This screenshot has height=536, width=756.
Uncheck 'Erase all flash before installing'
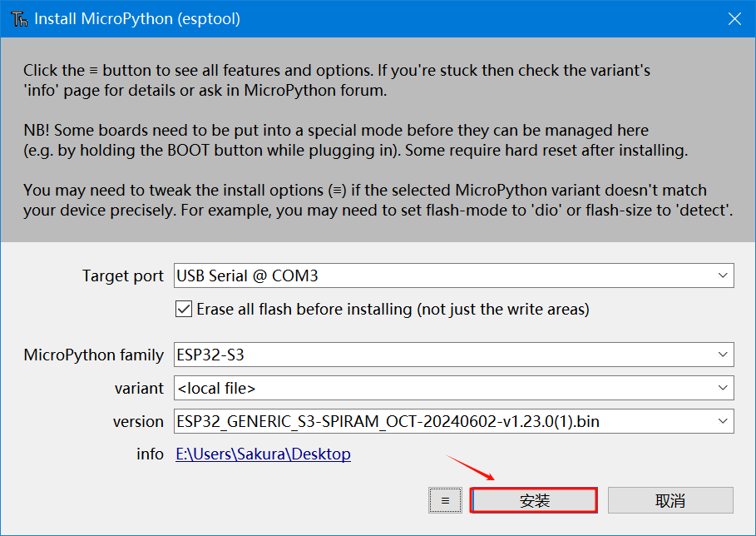182,309
